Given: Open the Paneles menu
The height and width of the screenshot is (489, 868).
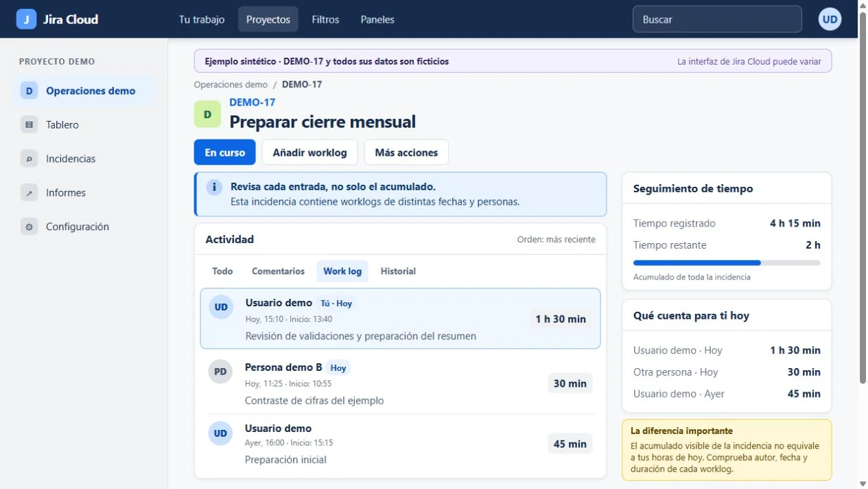Looking at the screenshot, I should [377, 19].
